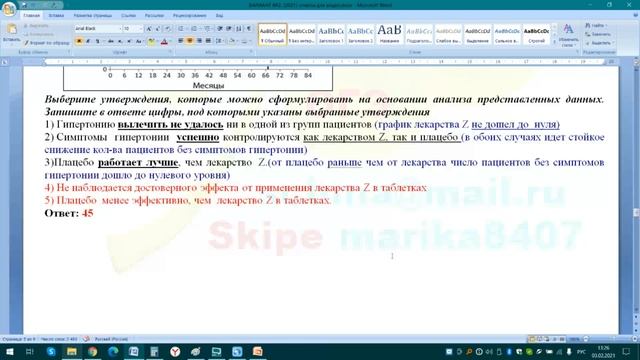This screenshot has width=640, height=360.
Task: Click the Sort icon
Action: [x=239, y=29]
